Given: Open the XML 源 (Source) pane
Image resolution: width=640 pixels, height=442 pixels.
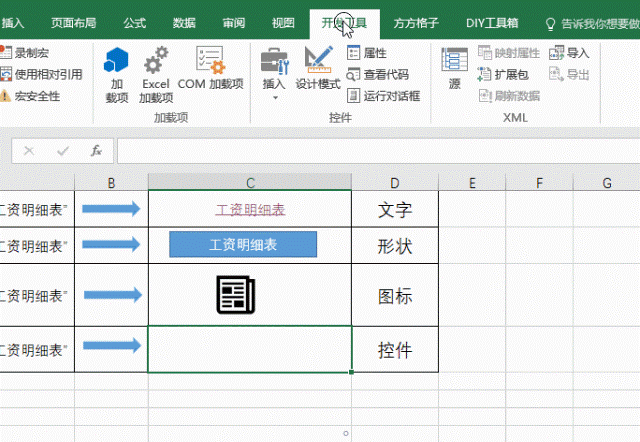Looking at the screenshot, I should tap(455, 69).
